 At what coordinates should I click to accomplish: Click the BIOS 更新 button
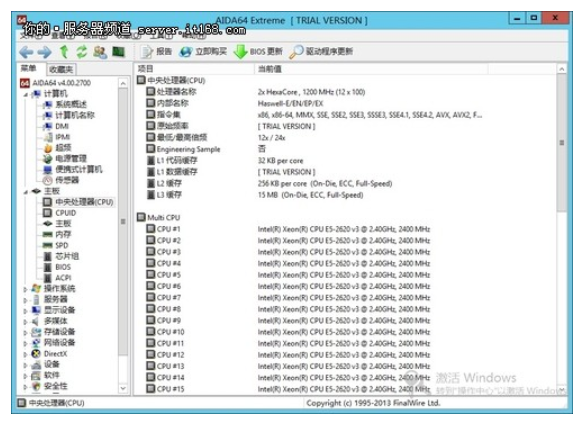(258, 52)
